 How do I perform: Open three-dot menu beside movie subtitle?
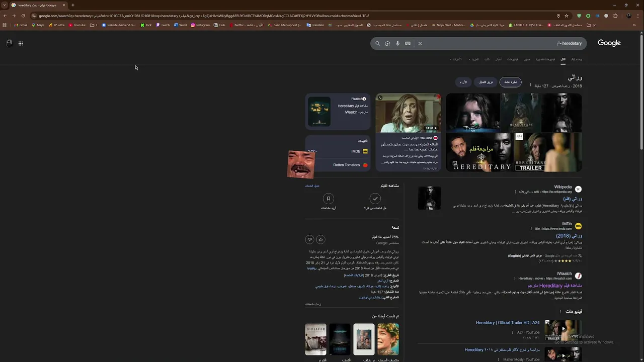coord(530,85)
